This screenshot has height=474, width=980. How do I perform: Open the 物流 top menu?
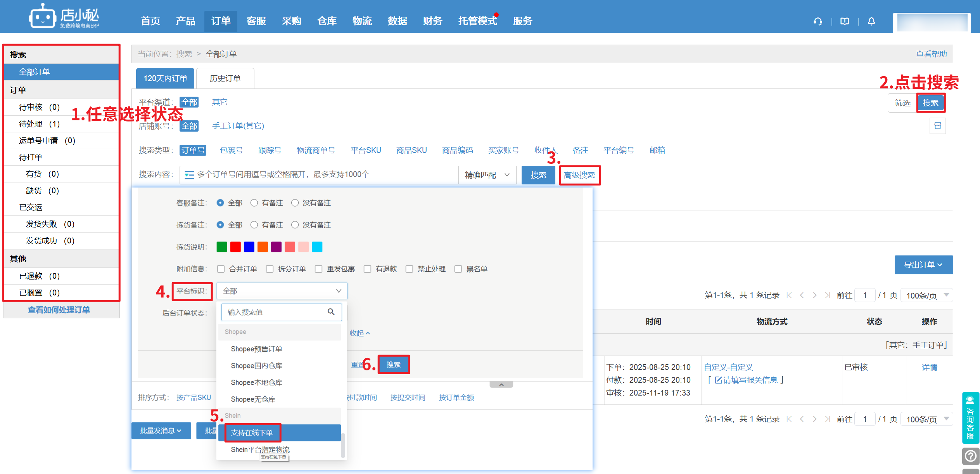tap(362, 21)
